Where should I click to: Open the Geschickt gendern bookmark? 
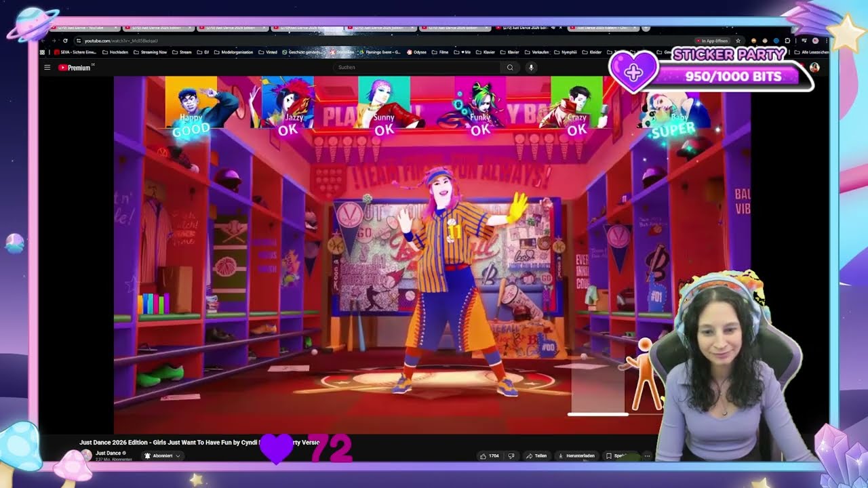pos(302,52)
